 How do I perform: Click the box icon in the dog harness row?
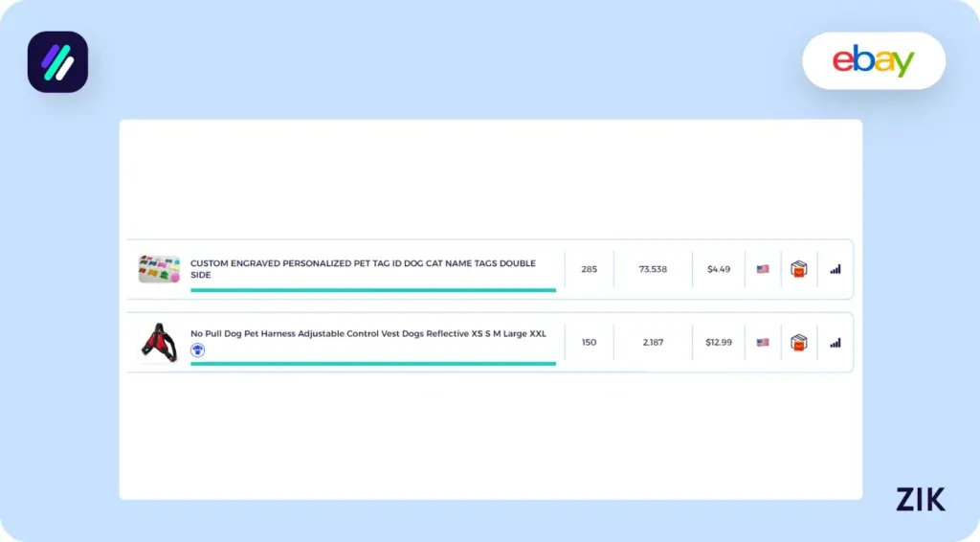point(798,342)
